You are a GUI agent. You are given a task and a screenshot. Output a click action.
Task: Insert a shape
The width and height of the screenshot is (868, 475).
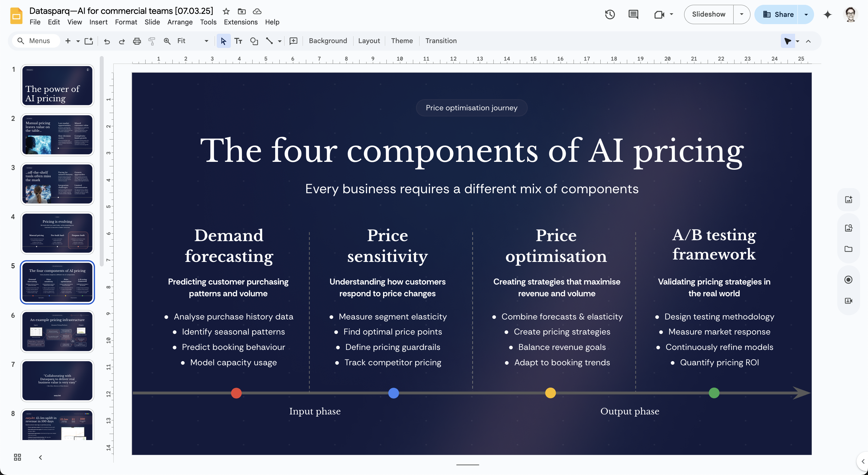tap(254, 41)
